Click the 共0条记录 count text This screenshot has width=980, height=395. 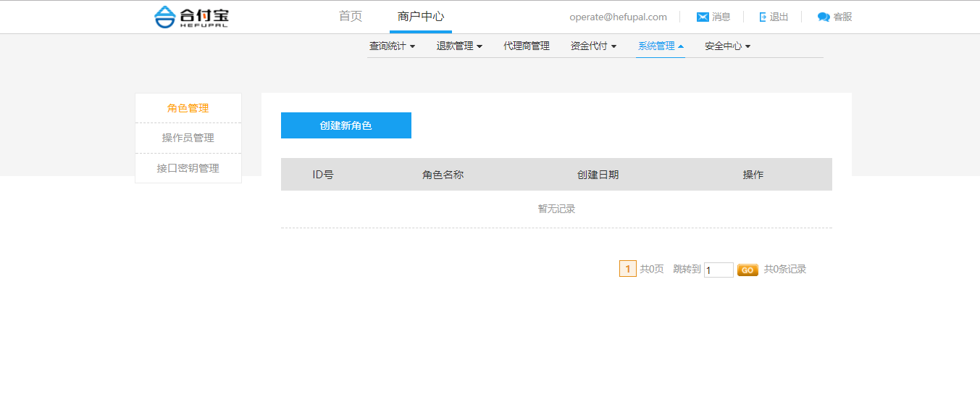785,269
